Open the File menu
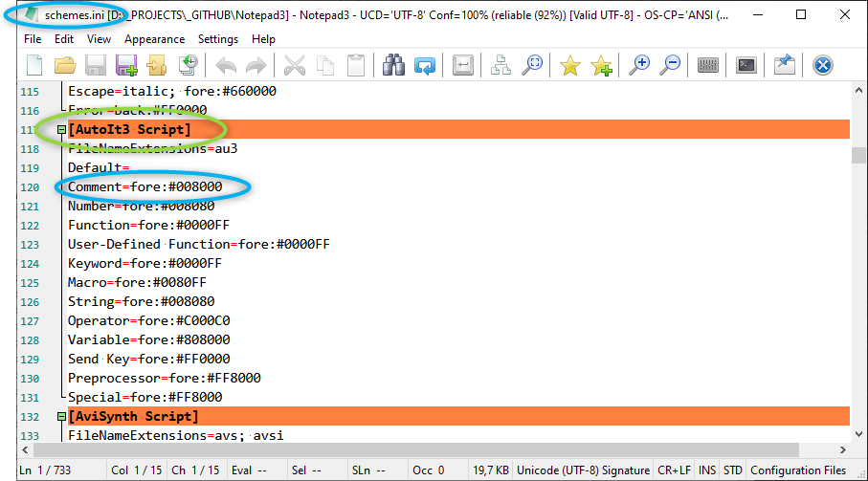 click(33, 39)
